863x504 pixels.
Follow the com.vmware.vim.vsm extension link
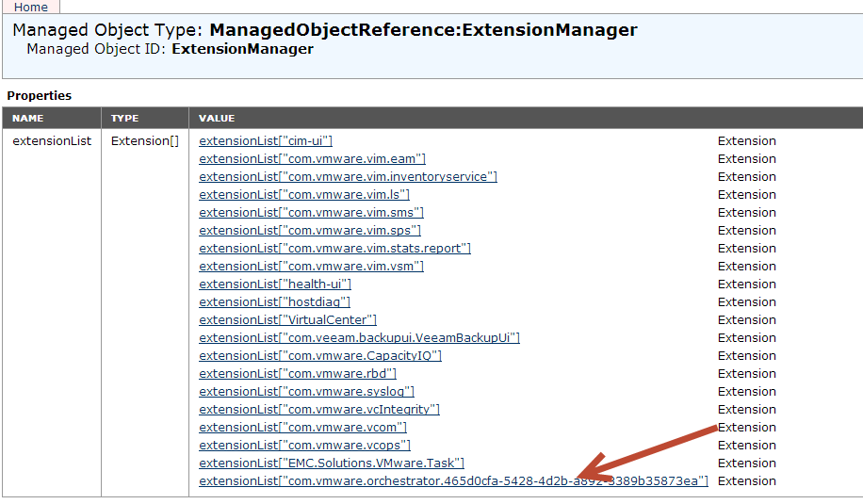coord(312,267)
